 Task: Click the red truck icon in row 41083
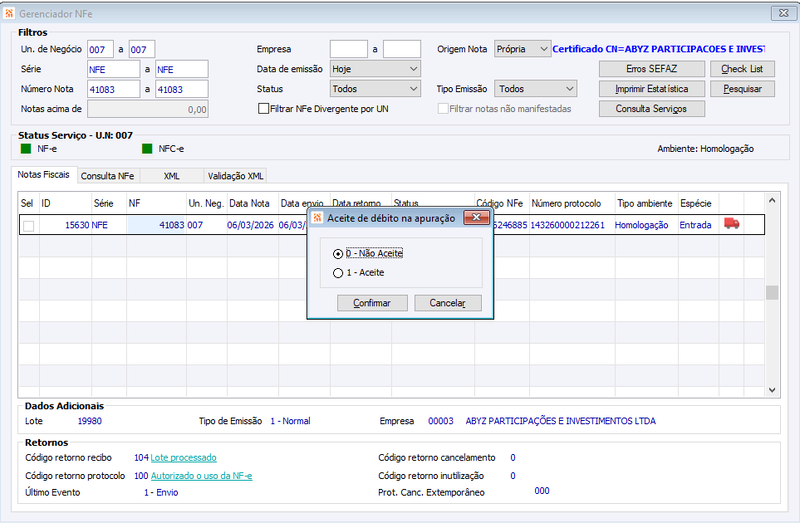tap(732, 223)
